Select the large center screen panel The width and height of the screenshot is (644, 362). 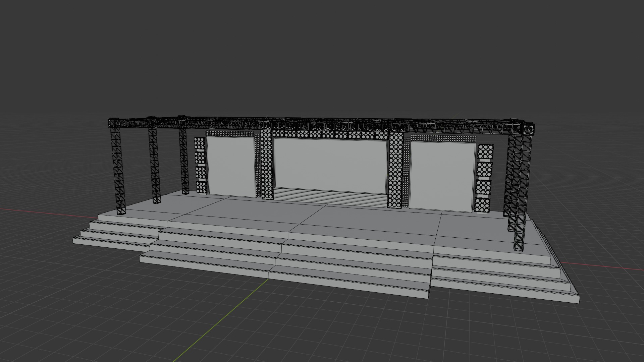coord(330,166)
